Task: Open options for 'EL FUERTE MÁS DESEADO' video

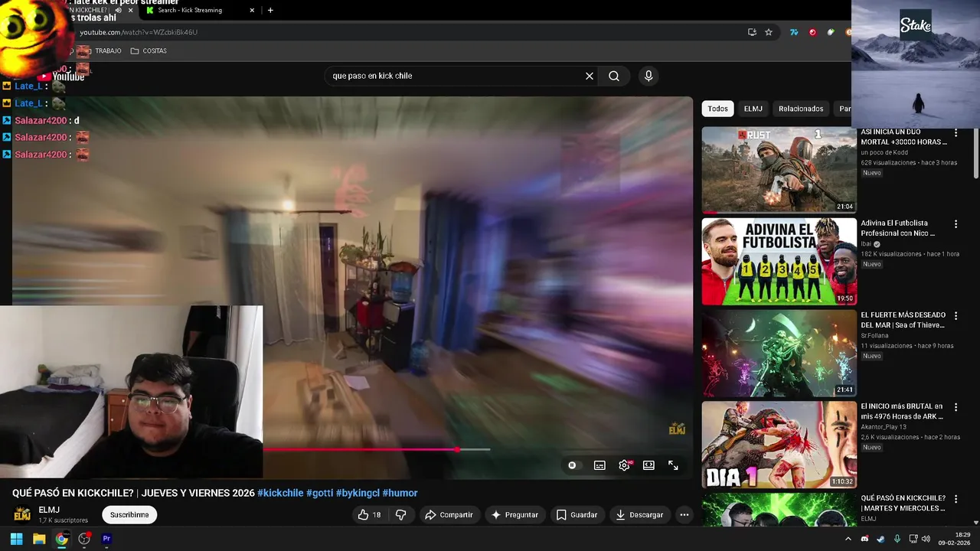Action: 955,316
